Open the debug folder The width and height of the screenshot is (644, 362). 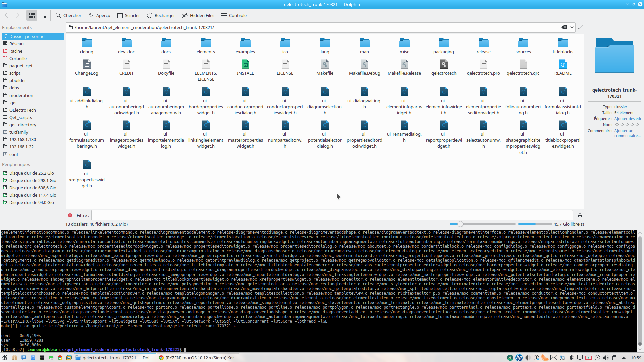click(87, 46)
